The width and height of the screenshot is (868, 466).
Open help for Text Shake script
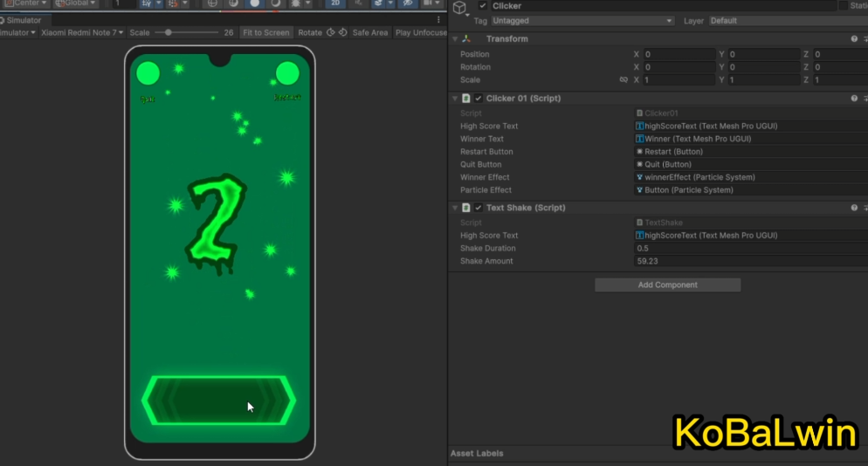pos(854,208)
